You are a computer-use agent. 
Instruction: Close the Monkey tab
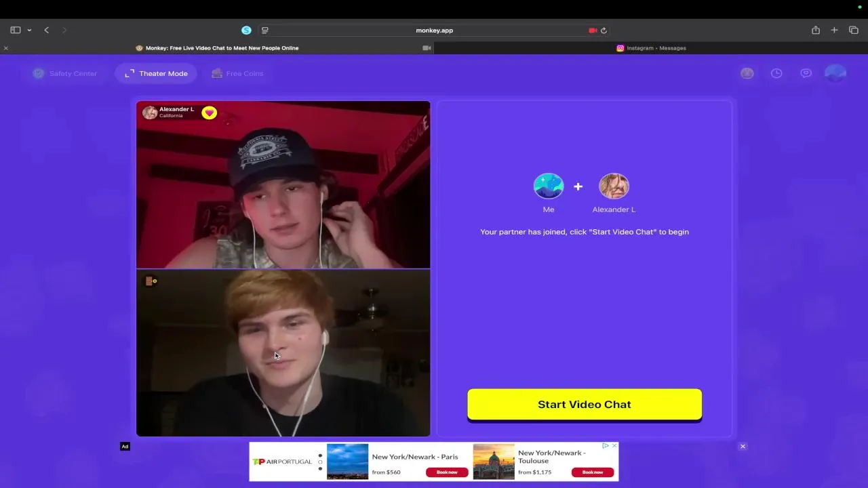pyautogui.click(x=5, y=48)
